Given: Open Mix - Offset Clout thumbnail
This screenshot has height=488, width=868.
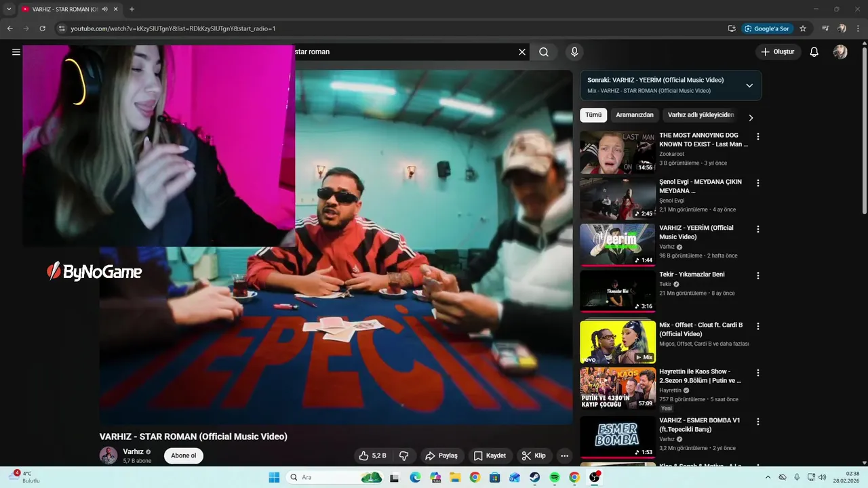Looking at the screenshot, I should click(x=618, y=342).
